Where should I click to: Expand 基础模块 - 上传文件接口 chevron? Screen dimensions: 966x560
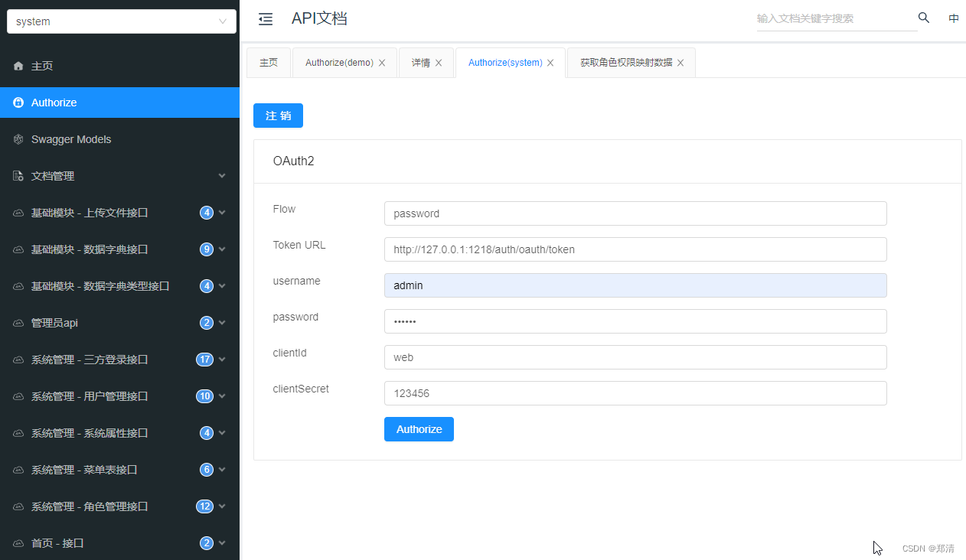tap(222, 213)
